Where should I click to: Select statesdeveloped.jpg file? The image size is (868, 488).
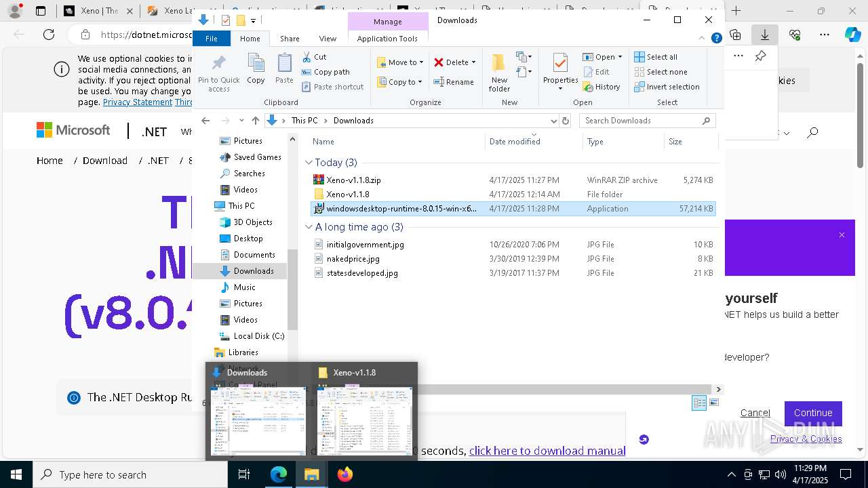[x=362, y=273]
